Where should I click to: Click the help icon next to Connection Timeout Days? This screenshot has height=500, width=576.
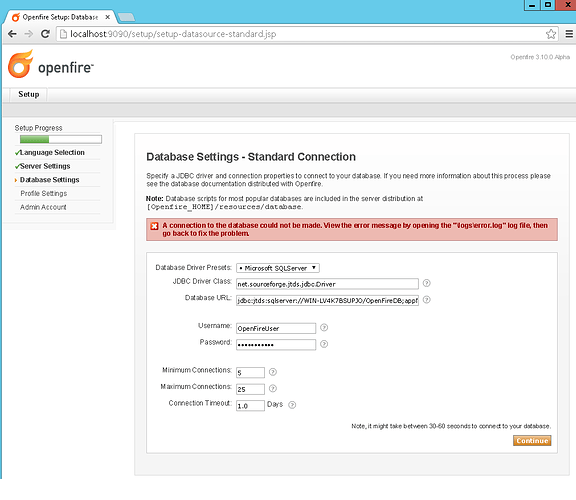tap(292, 405)
